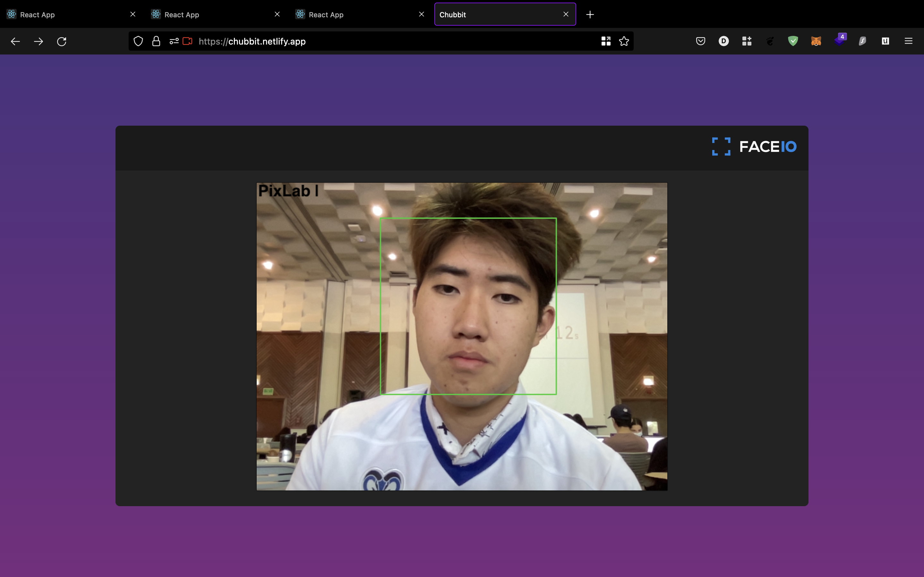Open the Firefox hamburger application menu
The height and width of the screenshot is (577, 924).
pyautogui.click(x=908, y=41)
